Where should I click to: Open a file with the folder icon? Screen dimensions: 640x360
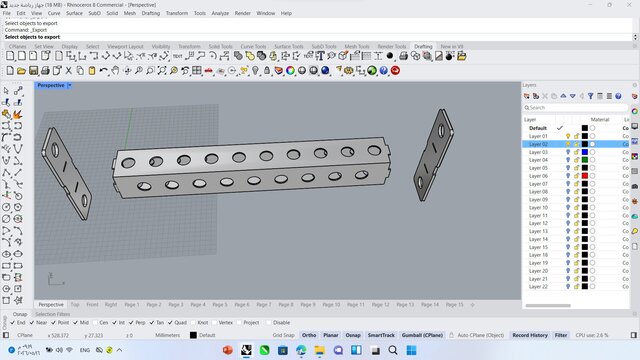(21, 71)
